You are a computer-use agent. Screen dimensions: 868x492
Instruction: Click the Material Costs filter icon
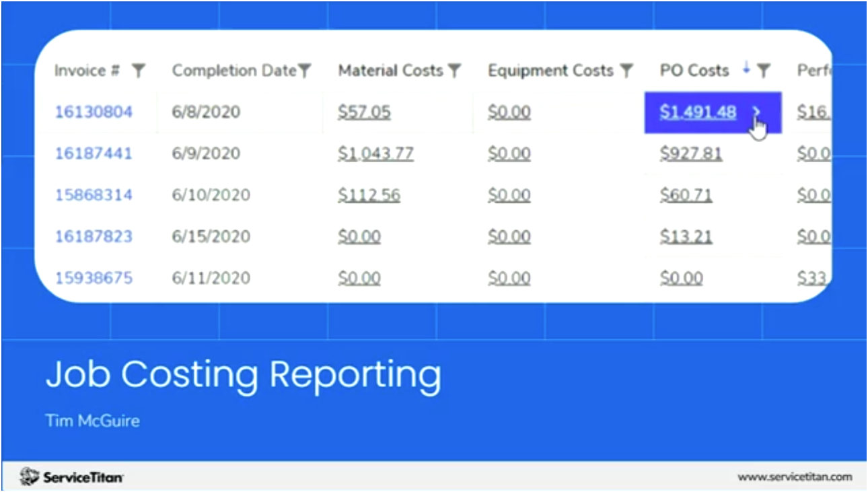456,70
